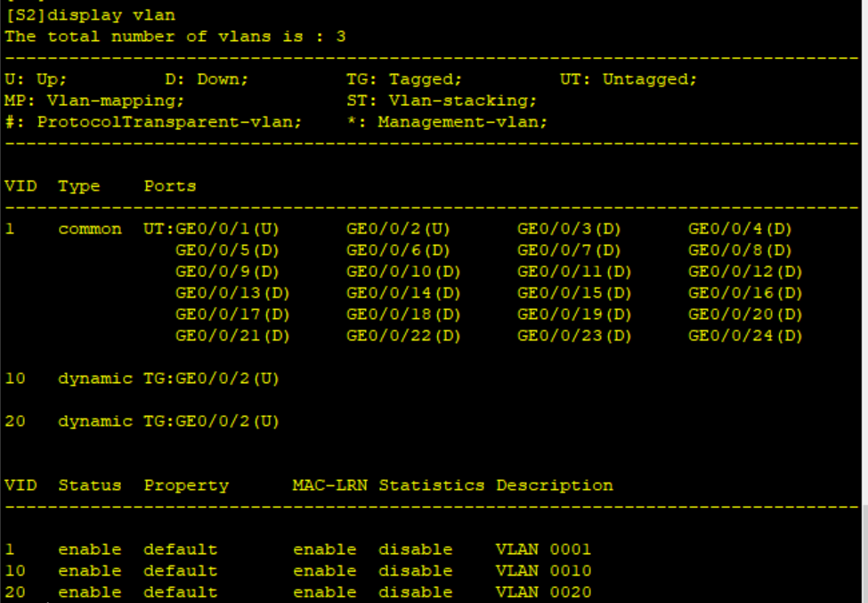Click the 'total number of vlans' line
Viewport: 868px width, 603px height.
[x=175, y=37]
